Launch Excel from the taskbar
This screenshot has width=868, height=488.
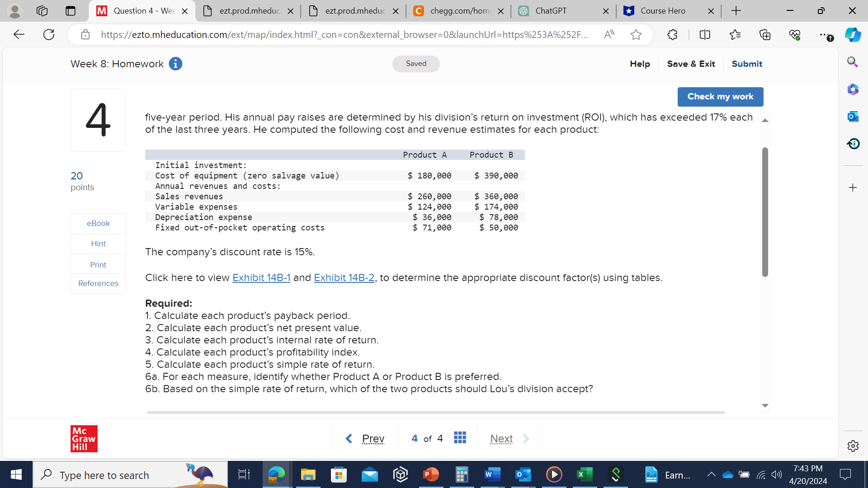click(584, 474)
